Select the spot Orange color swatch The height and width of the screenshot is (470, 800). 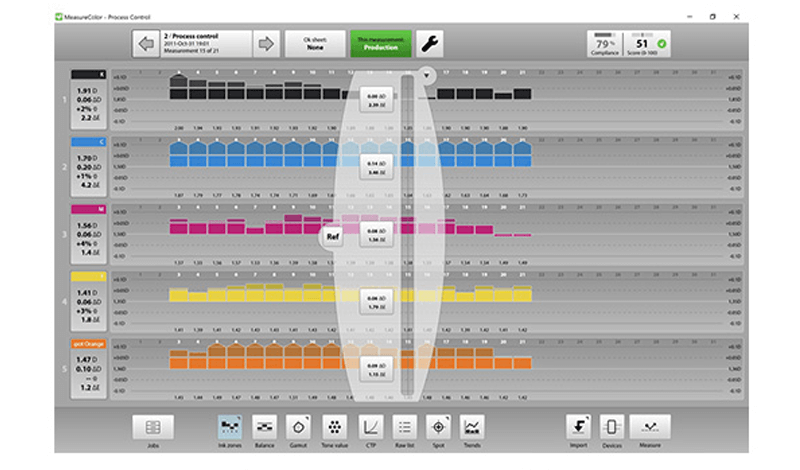88,344
